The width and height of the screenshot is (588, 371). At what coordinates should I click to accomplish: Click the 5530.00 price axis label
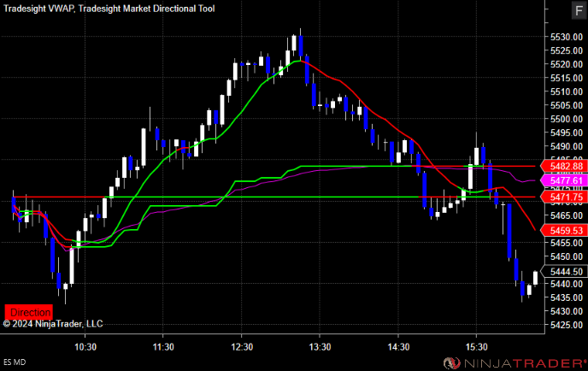(567, 37)
